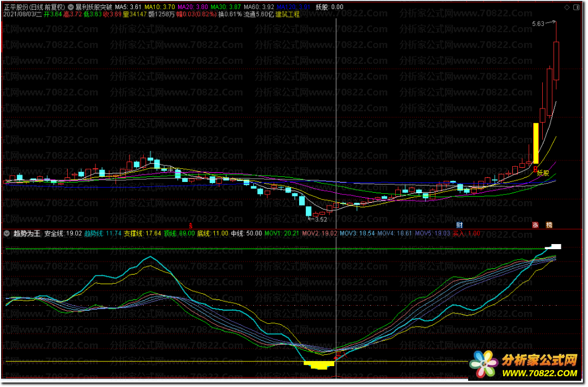Click the yellow 底线: 11.00 label

coord(213,233)
